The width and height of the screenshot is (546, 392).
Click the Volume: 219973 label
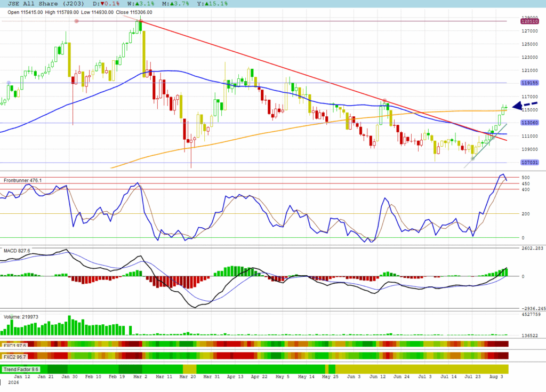click(x=21, y=317)
